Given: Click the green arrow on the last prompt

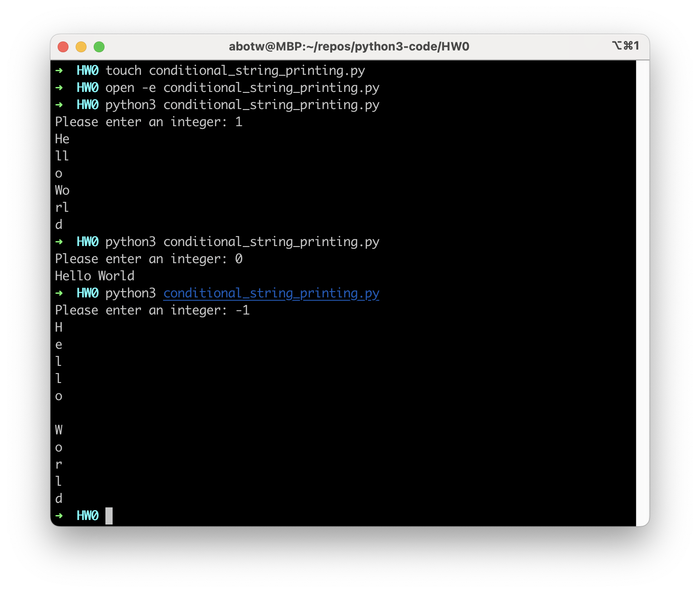Looking at the screenshot, I should pyautogui.click(x=59, y=516).
